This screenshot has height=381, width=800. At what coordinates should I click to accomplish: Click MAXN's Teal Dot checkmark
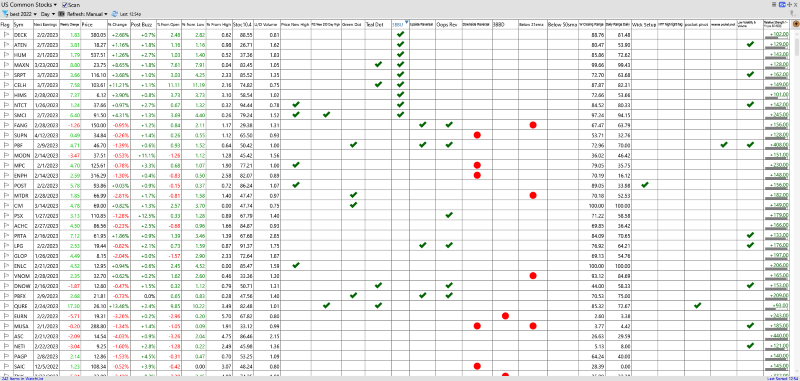click(378, 64)
